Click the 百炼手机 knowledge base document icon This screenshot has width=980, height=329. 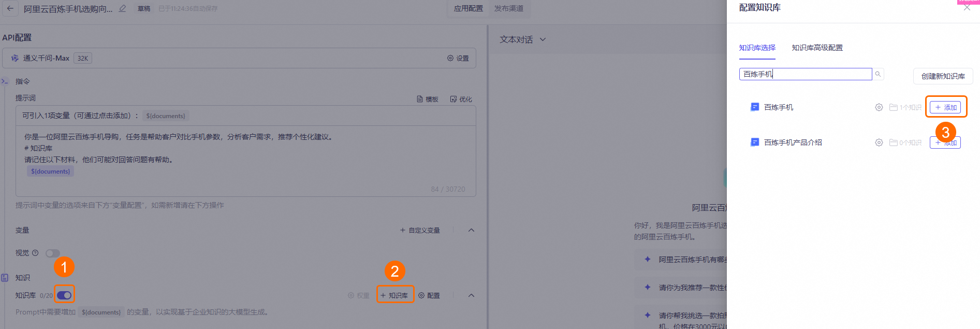pyautogui.click(x=755, y=107)
